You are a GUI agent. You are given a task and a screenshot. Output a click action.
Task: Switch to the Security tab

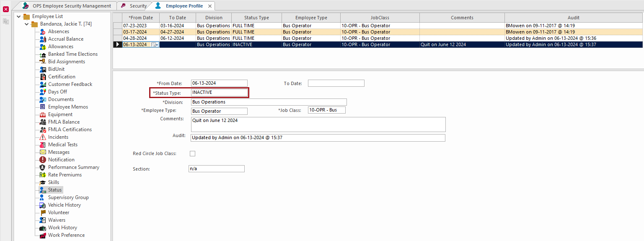[x=134, y=6]
